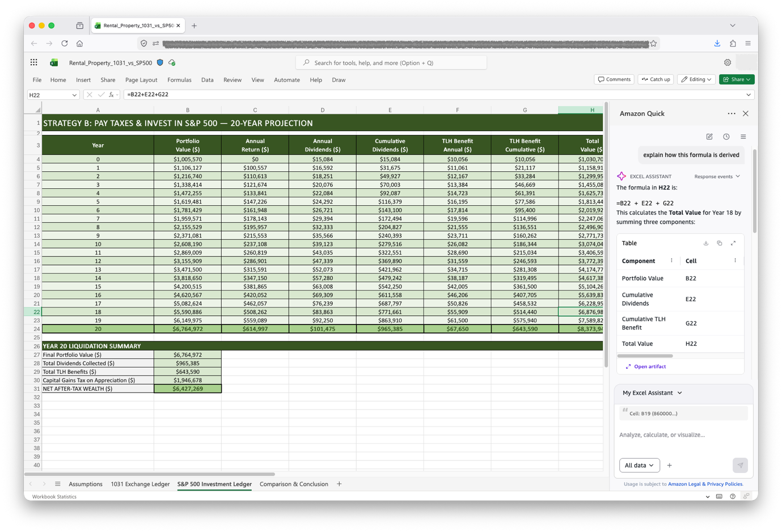Switch to the Assumptions sheet
The image size is (782, 532).
point(86,484)
